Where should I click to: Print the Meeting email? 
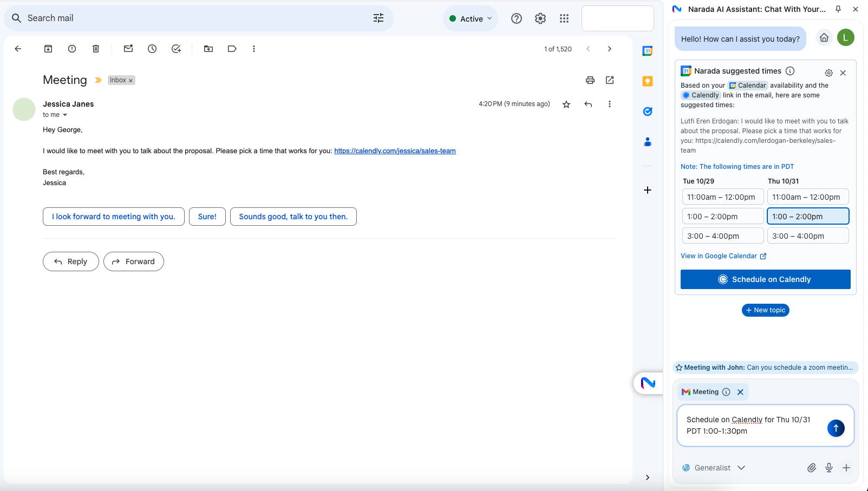590,80
